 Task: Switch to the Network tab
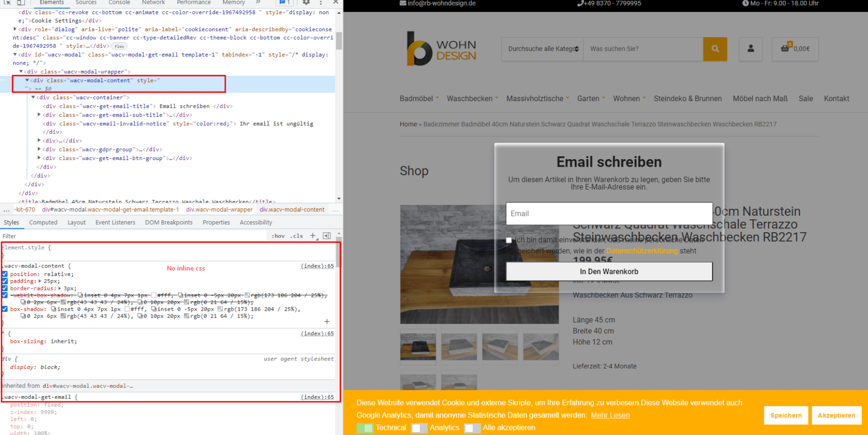click(153, 2)
